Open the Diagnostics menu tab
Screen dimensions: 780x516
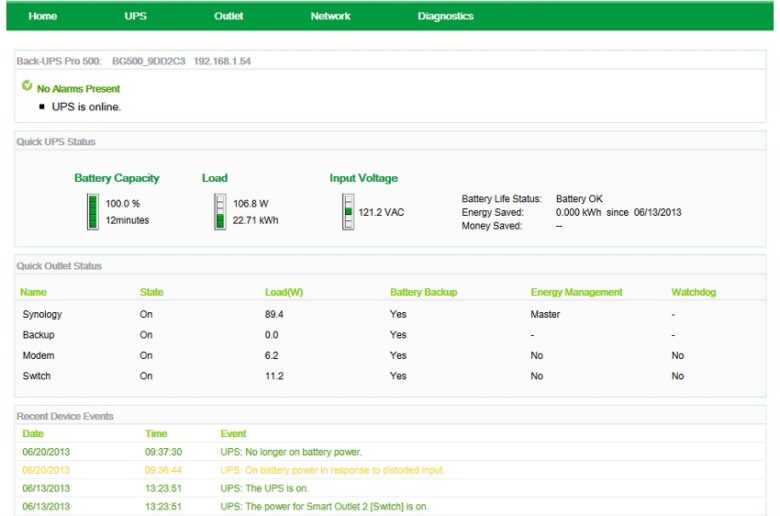[445, 16]
